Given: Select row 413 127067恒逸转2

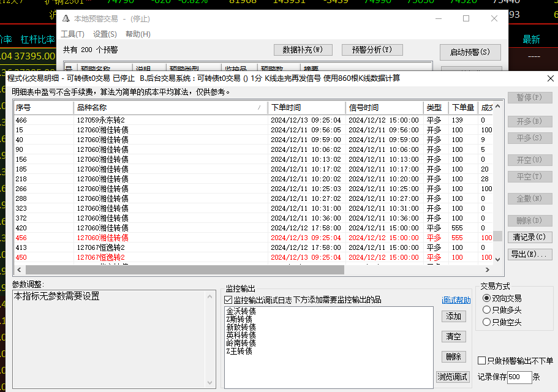Looking at the screenshot, I should [254, 247].
